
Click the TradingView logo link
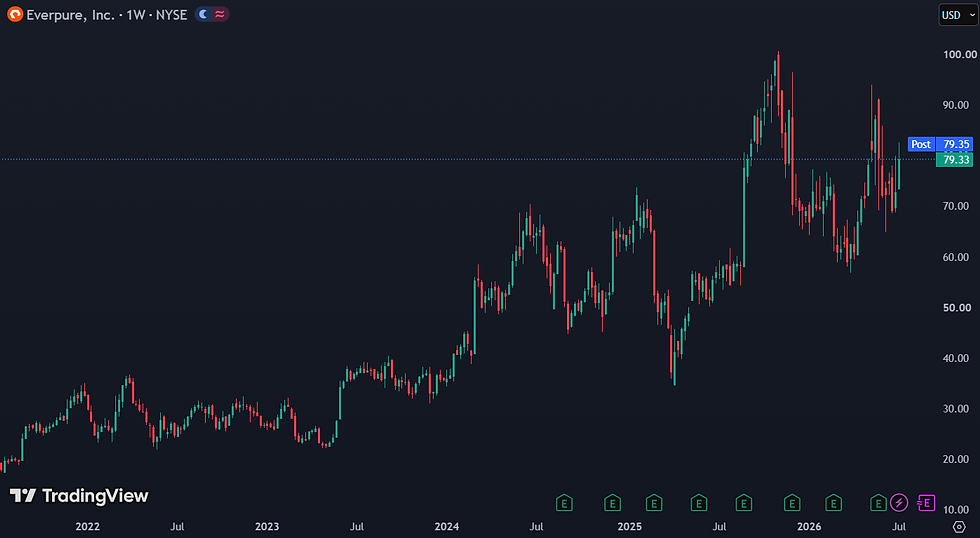coord(79,496)
